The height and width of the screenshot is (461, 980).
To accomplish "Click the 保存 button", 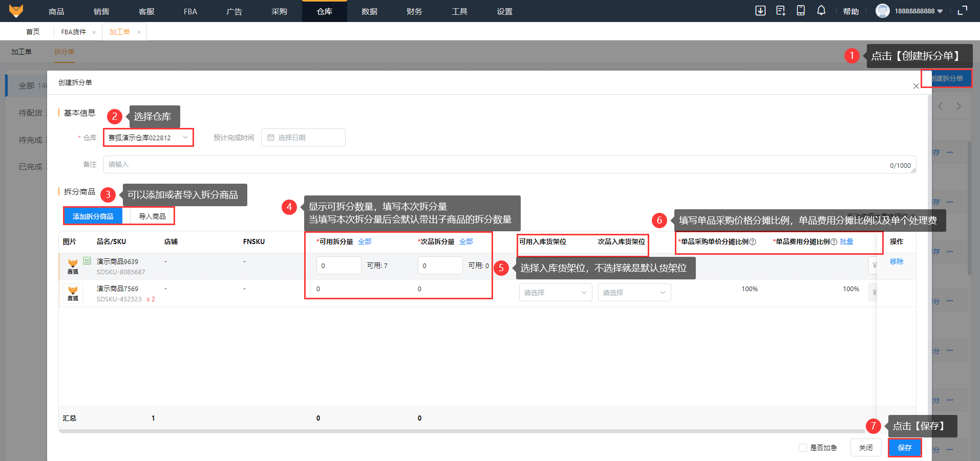I will 905,448.
